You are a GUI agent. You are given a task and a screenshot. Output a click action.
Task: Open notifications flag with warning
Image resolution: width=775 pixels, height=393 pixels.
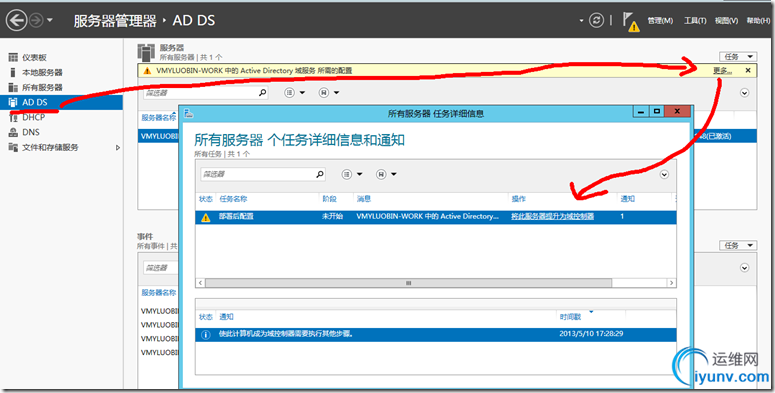point(630,22)
